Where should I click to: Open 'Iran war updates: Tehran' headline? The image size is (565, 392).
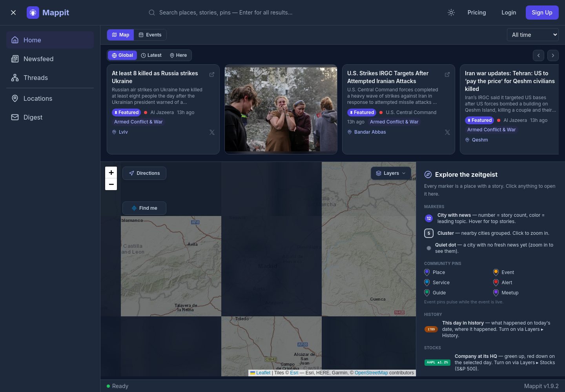tap(510, 81)
